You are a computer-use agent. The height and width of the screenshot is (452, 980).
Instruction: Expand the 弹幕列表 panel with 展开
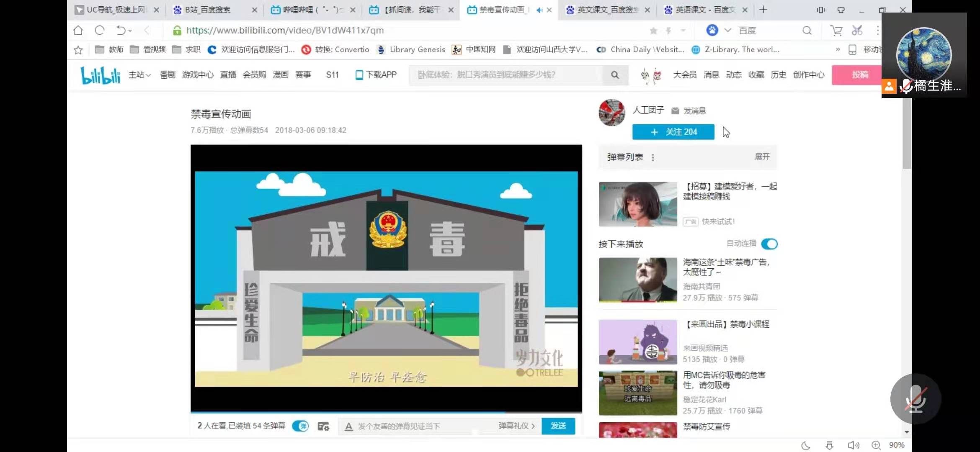click(x=762, y=157)
